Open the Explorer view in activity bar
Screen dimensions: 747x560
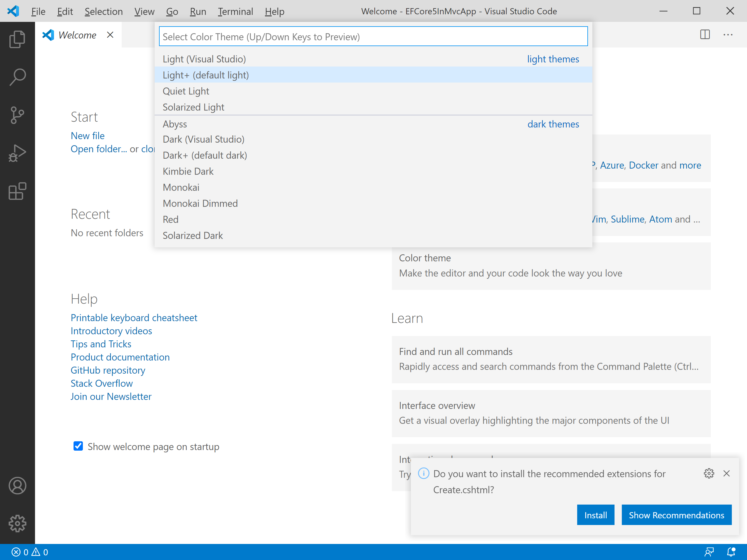[x=17, y=39]
